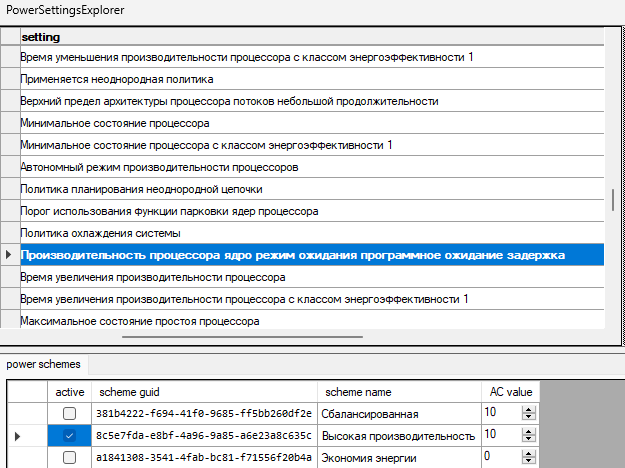625x468 pixels.
Task: Select row Применяется неоднородная политика
Action: click(312, 79)
